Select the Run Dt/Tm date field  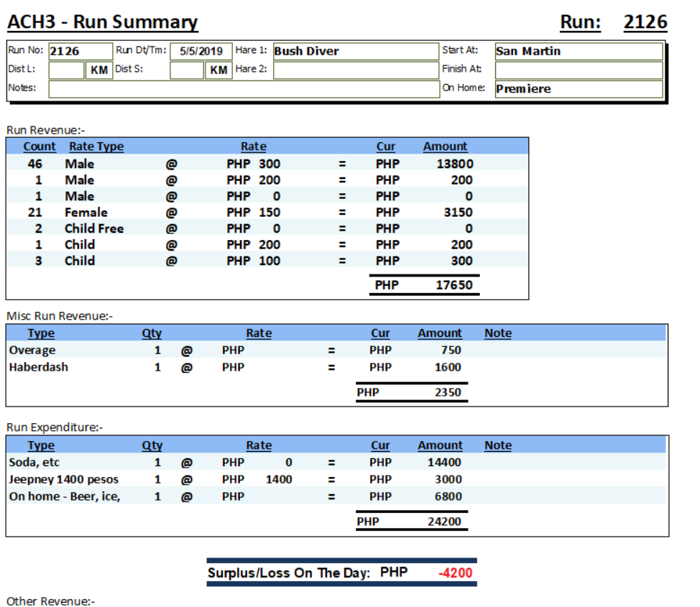pyautogui.click(x=201, y=52)
